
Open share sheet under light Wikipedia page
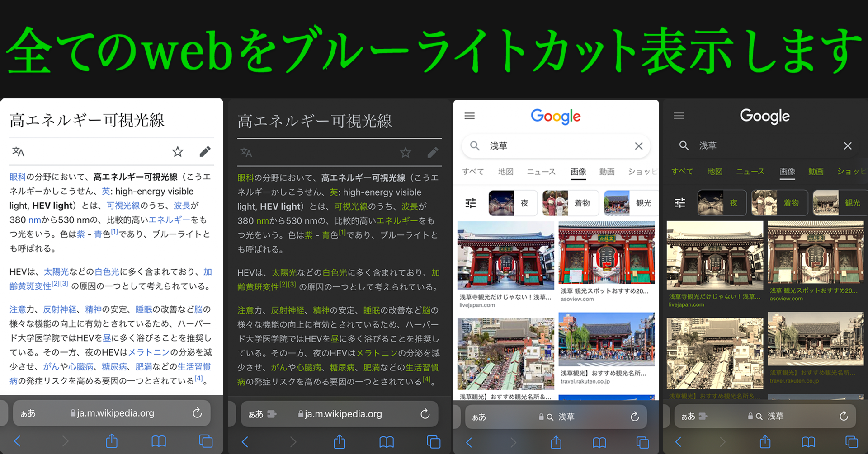(112, 440)
